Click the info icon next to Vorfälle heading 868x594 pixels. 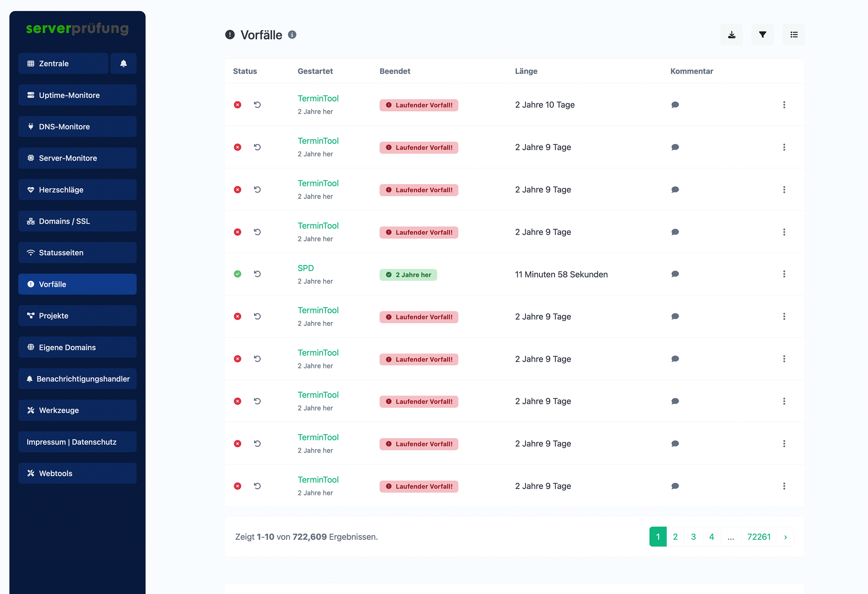[x=292, y=35]
